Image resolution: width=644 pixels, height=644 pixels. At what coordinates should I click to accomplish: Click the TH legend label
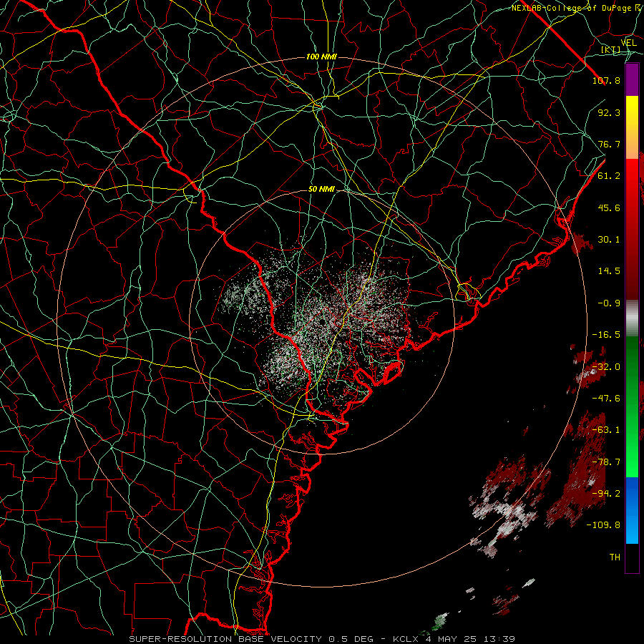coord(615,557)
